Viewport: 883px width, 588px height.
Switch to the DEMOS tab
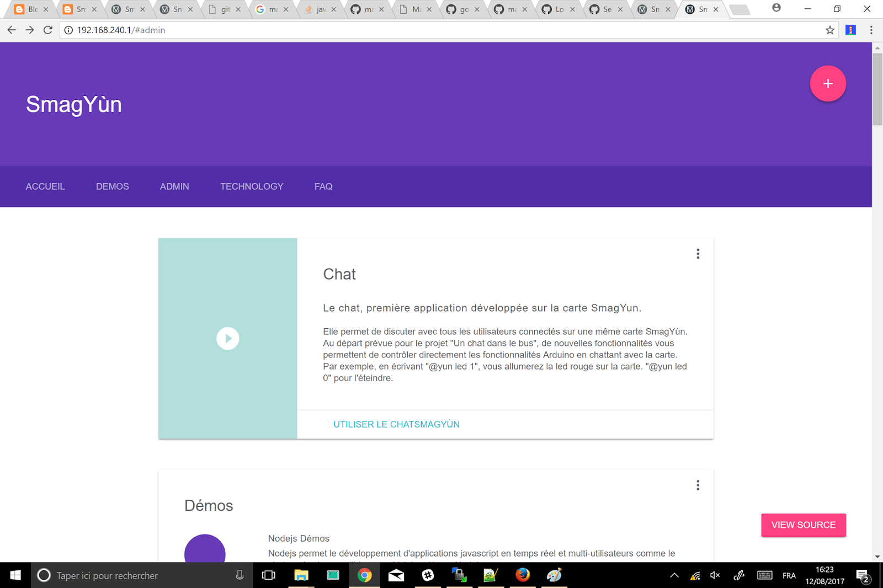[x=113, y=186]
